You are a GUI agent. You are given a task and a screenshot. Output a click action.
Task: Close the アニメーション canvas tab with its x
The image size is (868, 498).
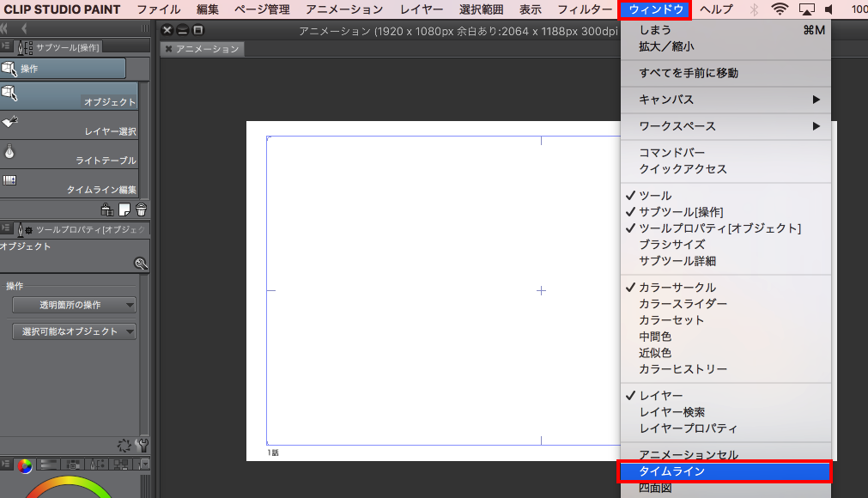(x=169, y=49)
